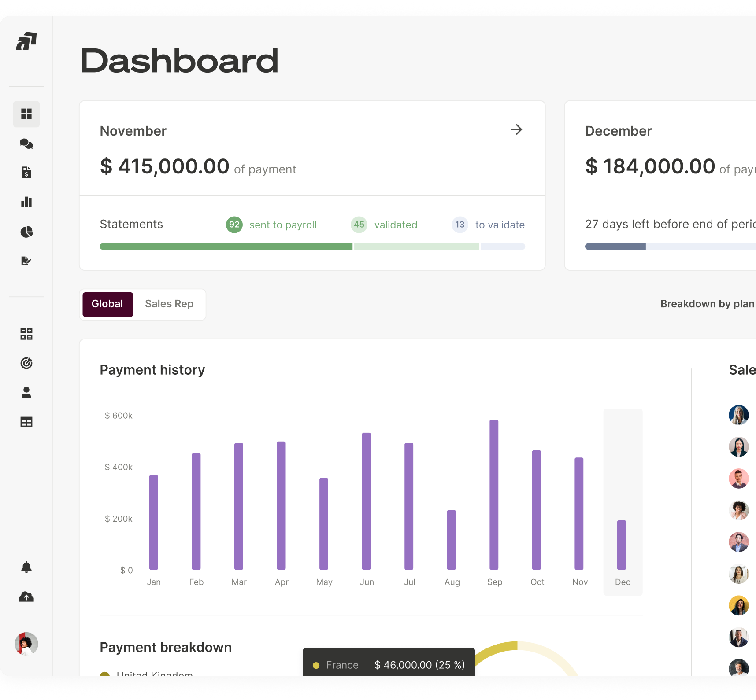
Task: Open November details arrow
Action: (516, 129)
